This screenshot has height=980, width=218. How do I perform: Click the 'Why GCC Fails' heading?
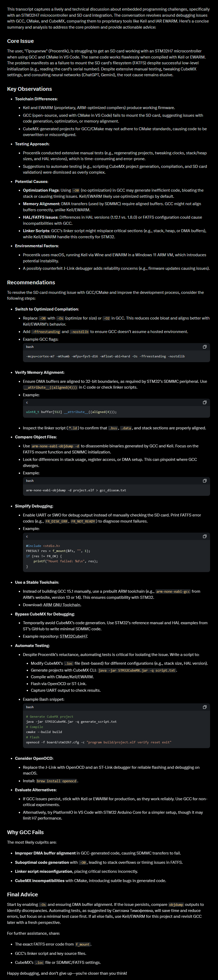(25, 832)
